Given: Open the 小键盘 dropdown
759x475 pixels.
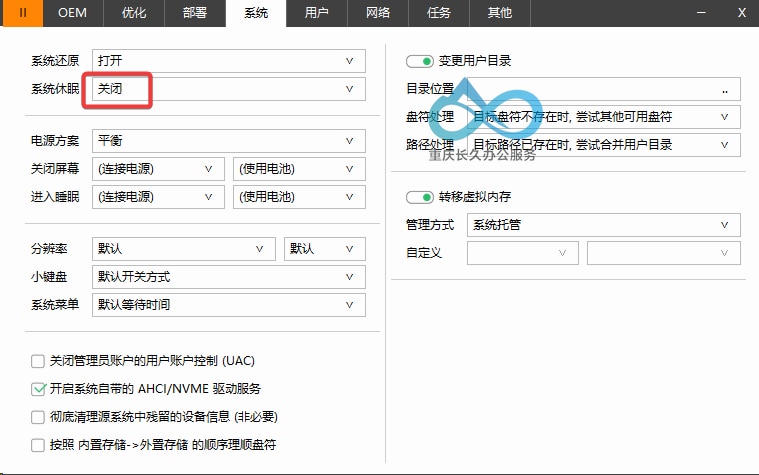Looking at the screenshot, I should click(x=228, y=277).
